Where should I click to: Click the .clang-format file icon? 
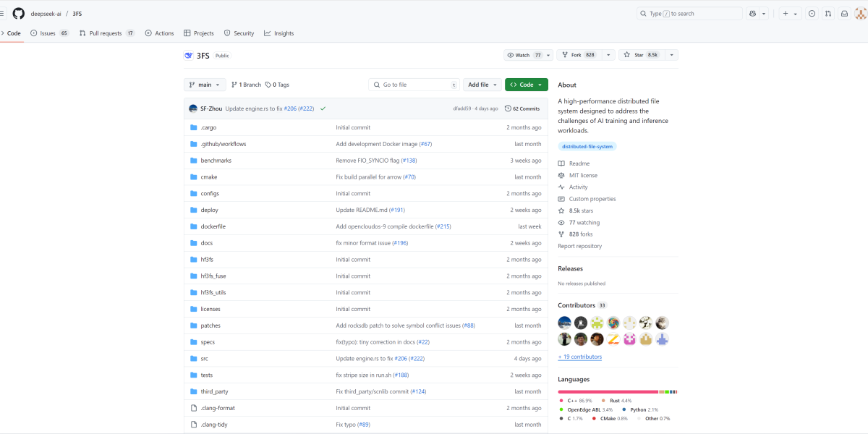[x=193, y=408]
